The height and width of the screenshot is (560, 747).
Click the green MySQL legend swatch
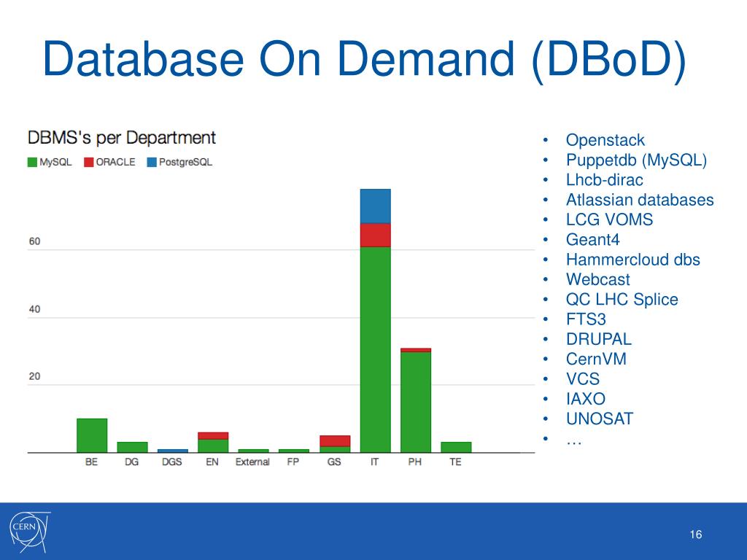[32, 163]
